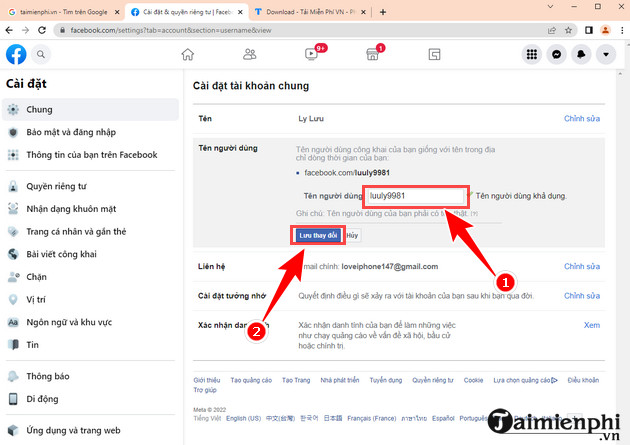The height and width of the screenshot is (445, 630).
Task: Click the share page icon in address bar
Action: coord(552,30)
